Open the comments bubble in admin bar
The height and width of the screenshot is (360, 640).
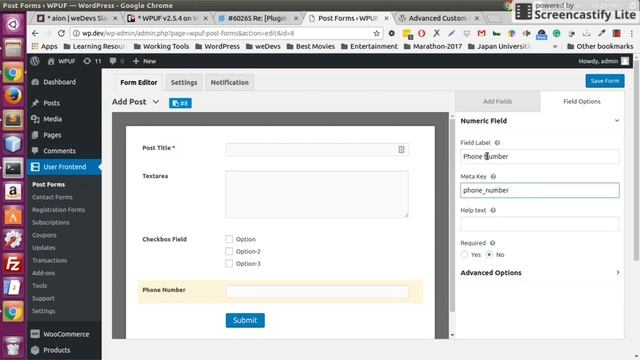point(117,61)
